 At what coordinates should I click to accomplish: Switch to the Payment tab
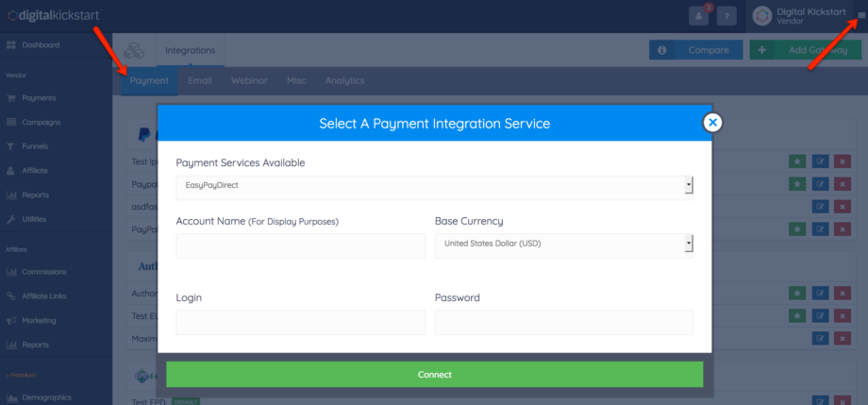[x=149, y=81]
